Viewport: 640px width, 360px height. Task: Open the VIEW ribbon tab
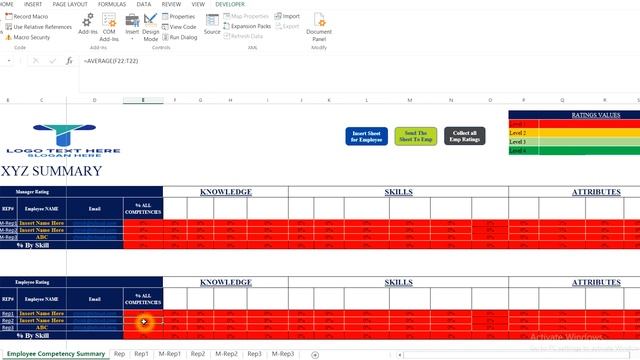[198, 4]
